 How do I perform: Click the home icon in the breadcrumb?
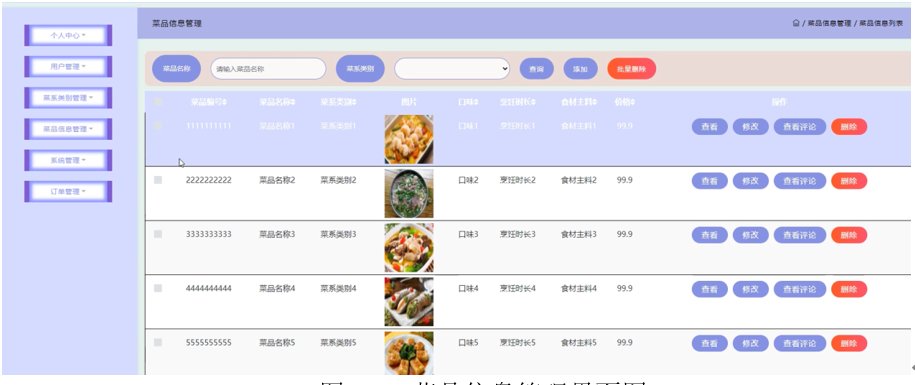point(795,23)
